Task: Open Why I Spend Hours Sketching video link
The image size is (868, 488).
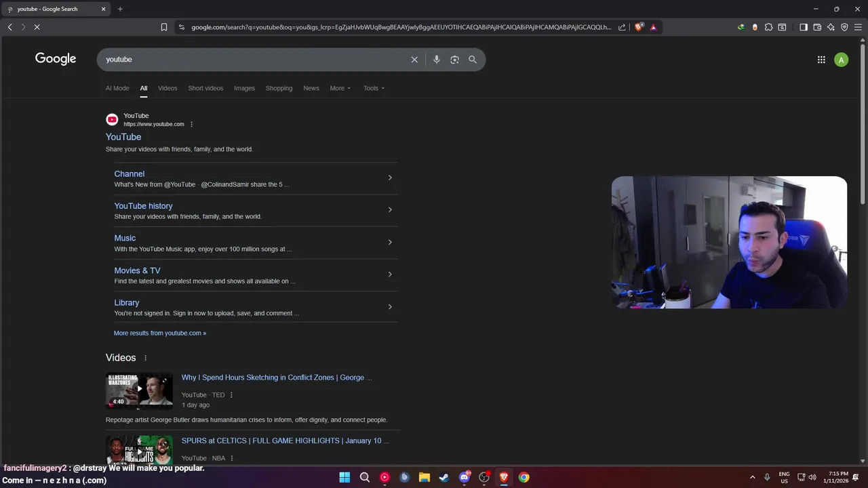Action: [276, 378]
